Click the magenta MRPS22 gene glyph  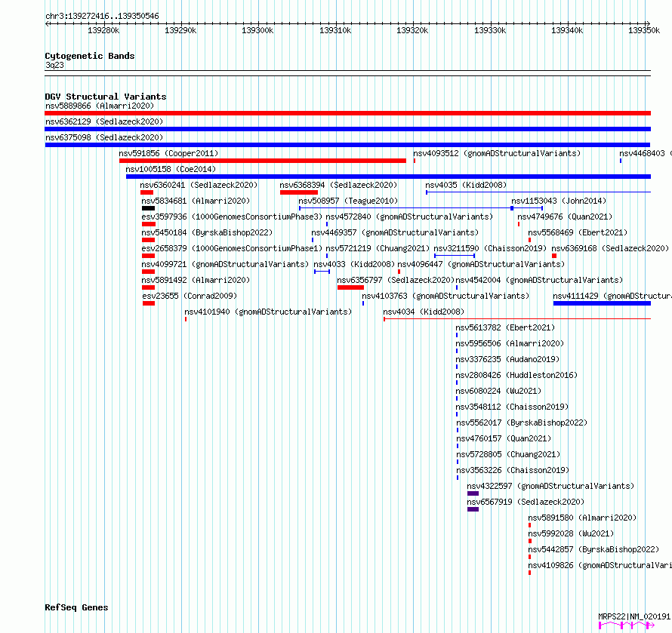pyautogui.click(x=627, y=625)
